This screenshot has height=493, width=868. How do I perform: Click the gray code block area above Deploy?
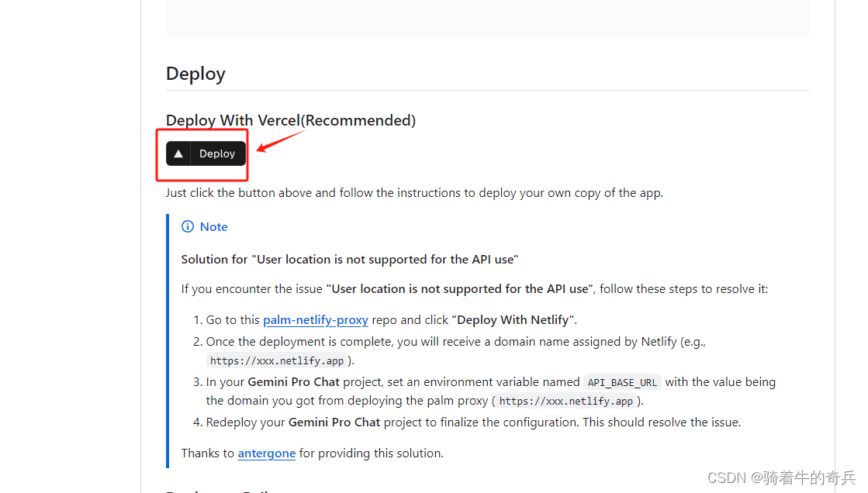point(487,17)
